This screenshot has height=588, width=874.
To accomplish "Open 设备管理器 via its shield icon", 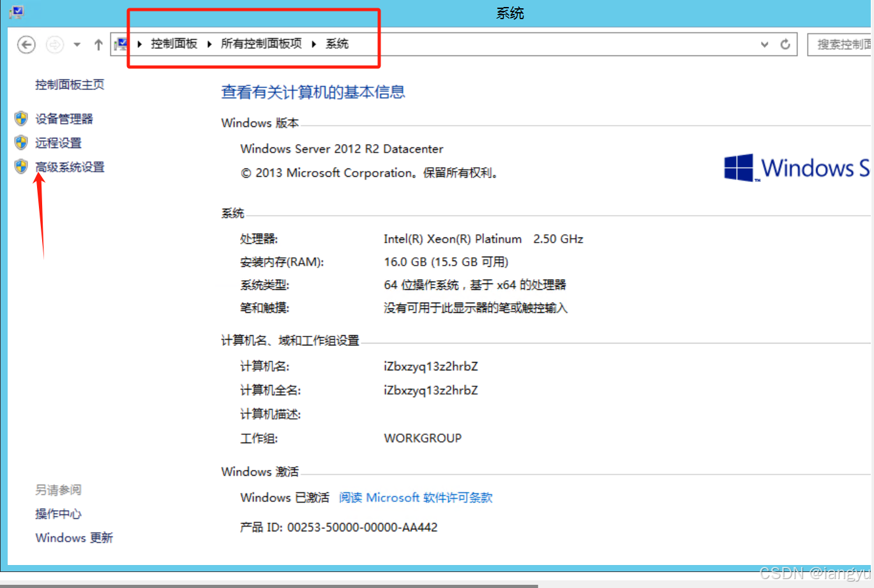I will (20, 118).
